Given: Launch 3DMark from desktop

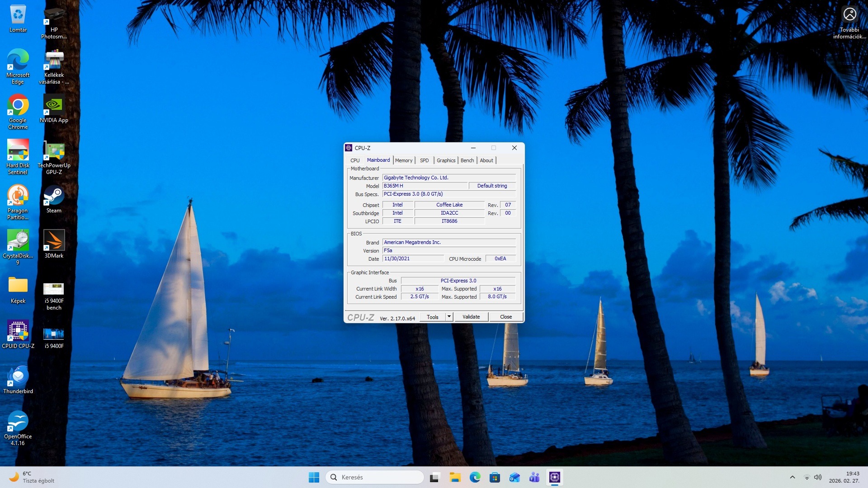Looking at the screenshot, I should tap(54, 240).
